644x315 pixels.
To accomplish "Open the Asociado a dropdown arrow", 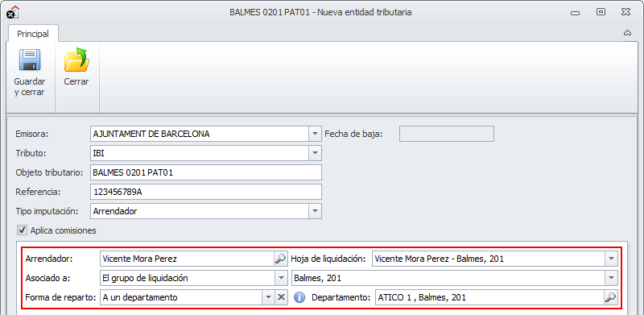I will (x=281, y=278).
